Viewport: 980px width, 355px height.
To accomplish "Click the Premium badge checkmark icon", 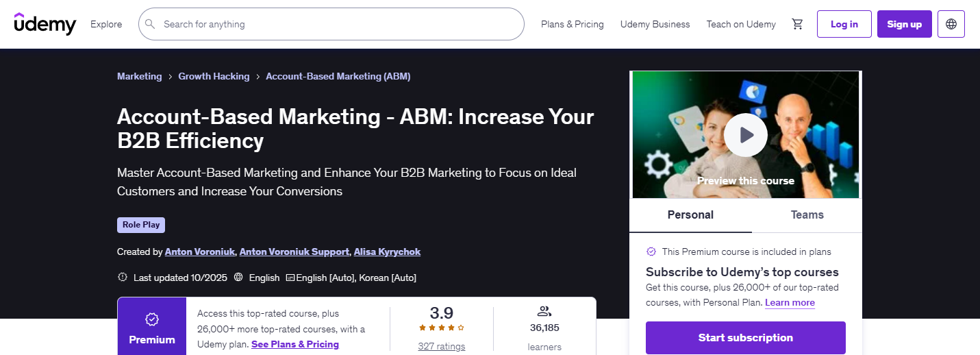I will pyautogui.click(x=152, y=319).
